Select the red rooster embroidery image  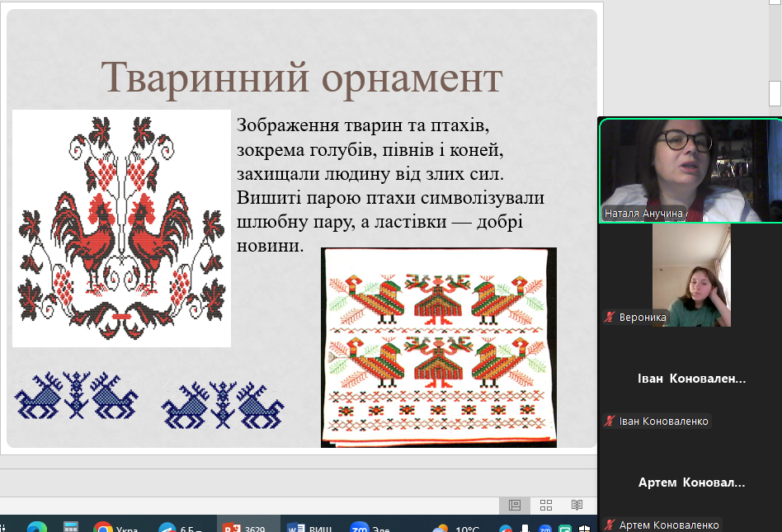pyautogui.click(x=121, y=228)
